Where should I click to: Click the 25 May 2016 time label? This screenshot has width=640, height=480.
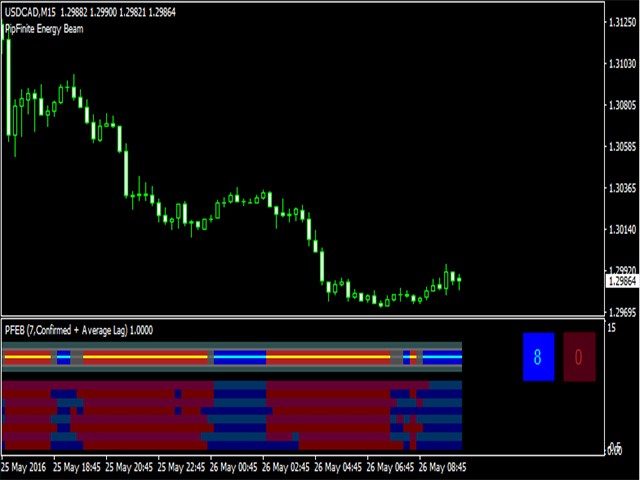coord(24,467)
